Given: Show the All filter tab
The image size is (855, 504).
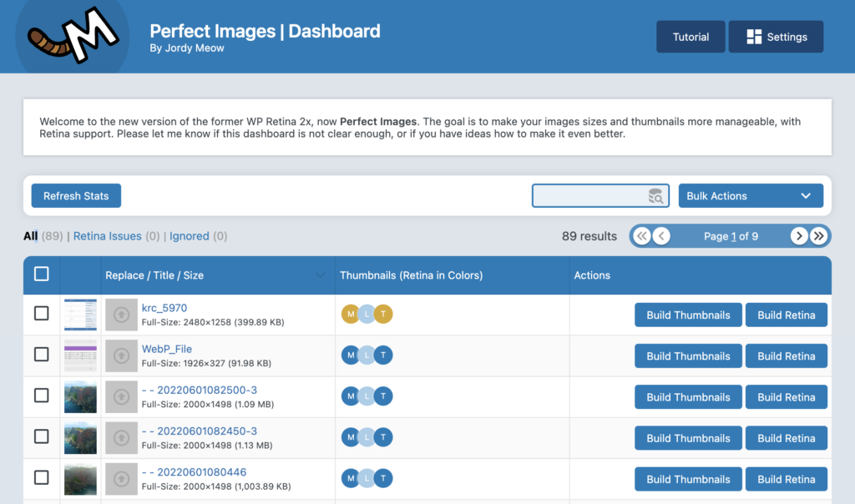Looking at the screenshot, I should coord(31,236).
